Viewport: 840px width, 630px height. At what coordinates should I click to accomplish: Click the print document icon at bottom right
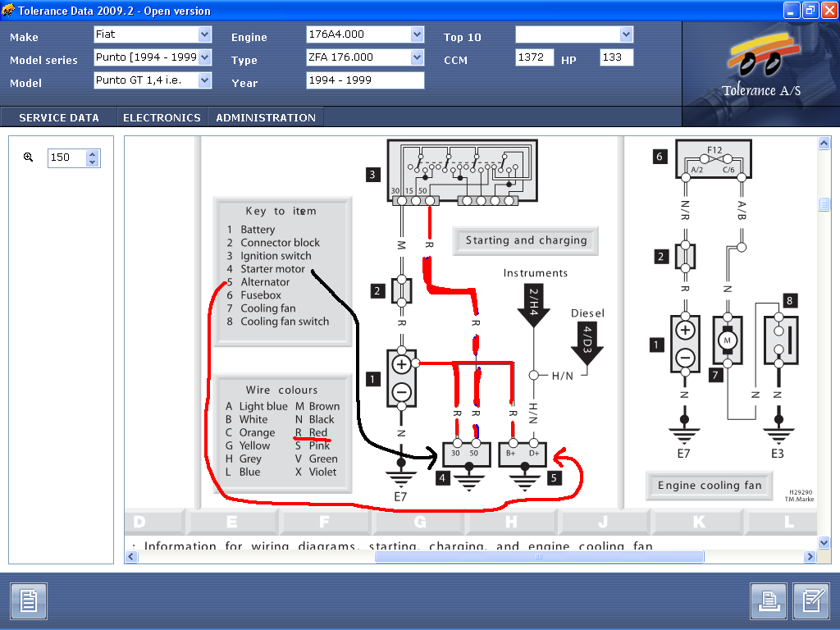point(769,601)
